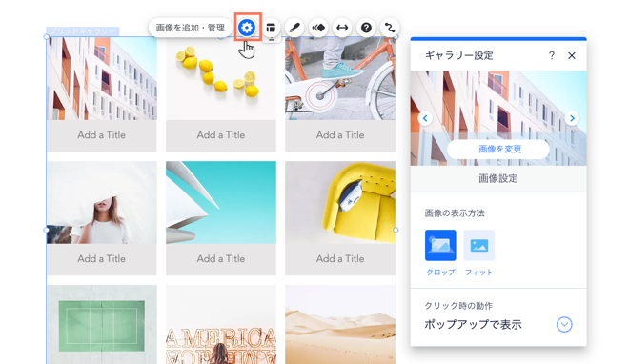
Task: Click the connect-to-data curved icon
Action: pos(390,28)
